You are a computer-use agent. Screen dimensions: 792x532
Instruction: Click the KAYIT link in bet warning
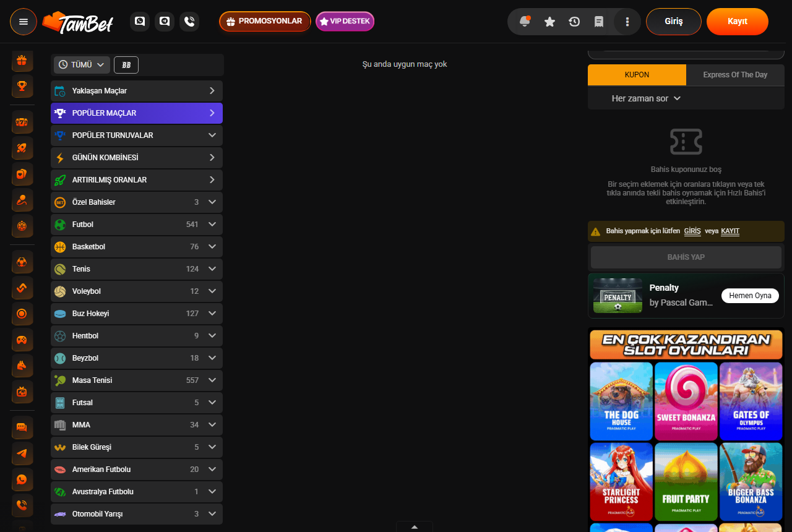730,231
